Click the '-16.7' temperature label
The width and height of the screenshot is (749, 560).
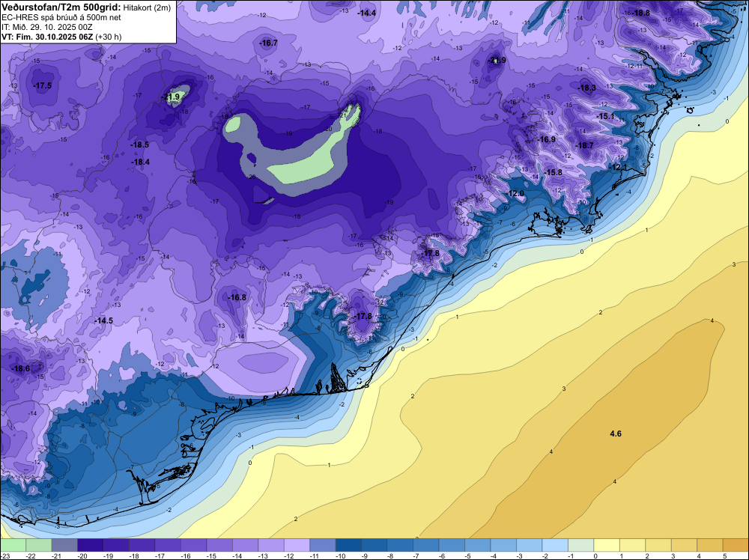pos(268,43)
